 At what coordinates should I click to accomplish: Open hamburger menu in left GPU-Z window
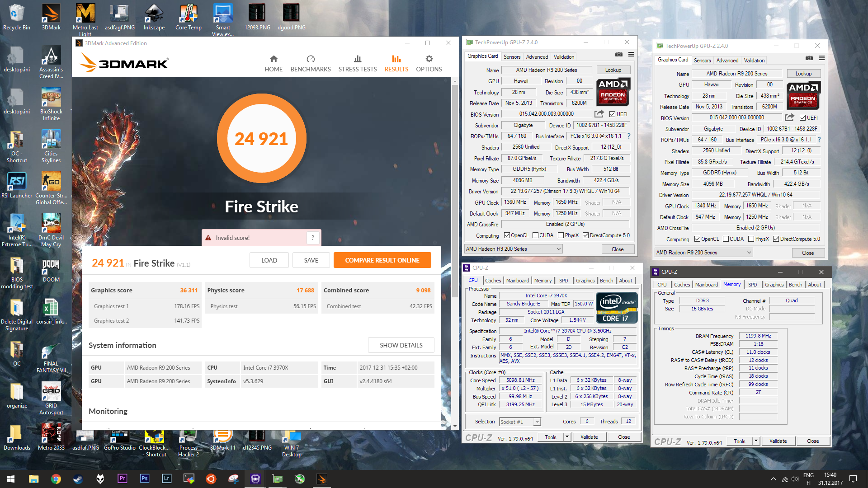click(631, 54)
